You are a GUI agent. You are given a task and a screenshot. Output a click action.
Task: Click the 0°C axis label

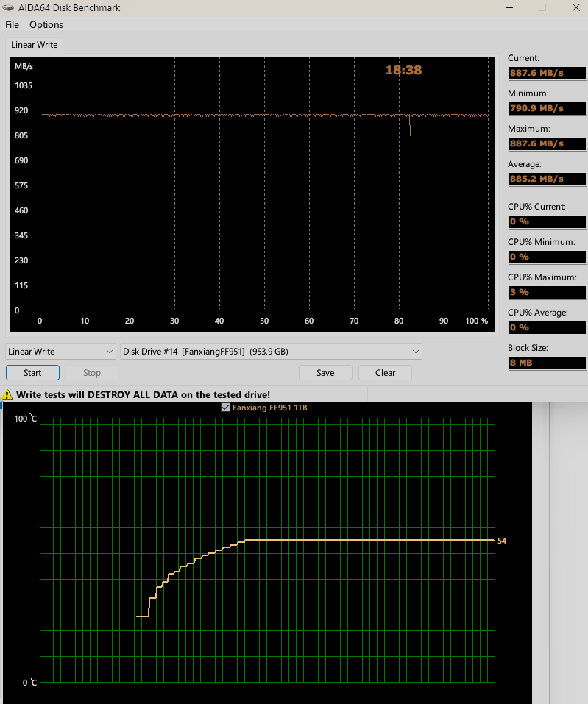[x=29, y=683]
